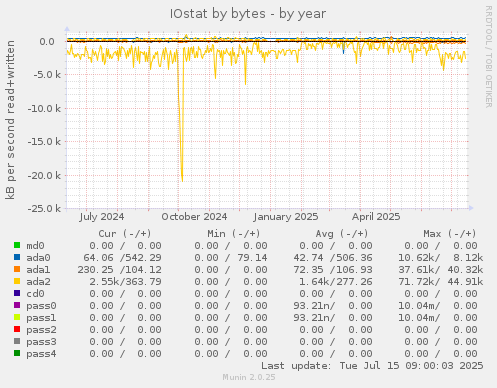This screenshot has width=497, height=388.
Task: Click the ada0 blue legend swatch
Action: [x=17, y=257]
